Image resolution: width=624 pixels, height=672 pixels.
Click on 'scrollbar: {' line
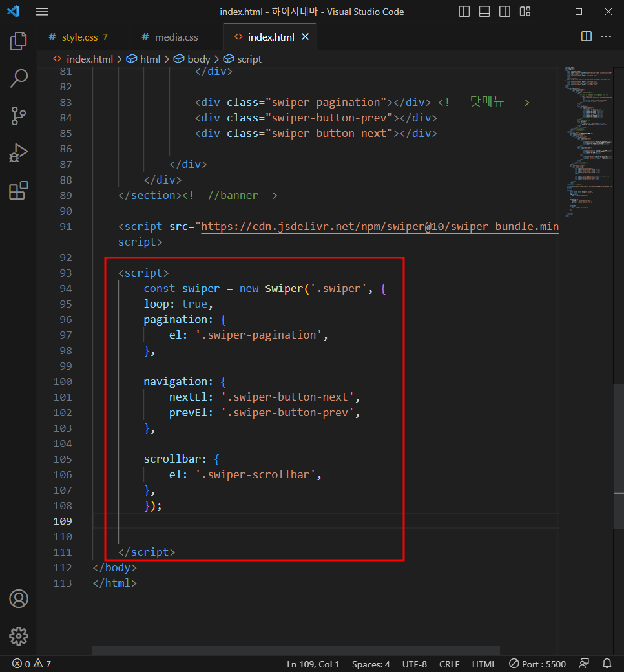click(182, 459)
